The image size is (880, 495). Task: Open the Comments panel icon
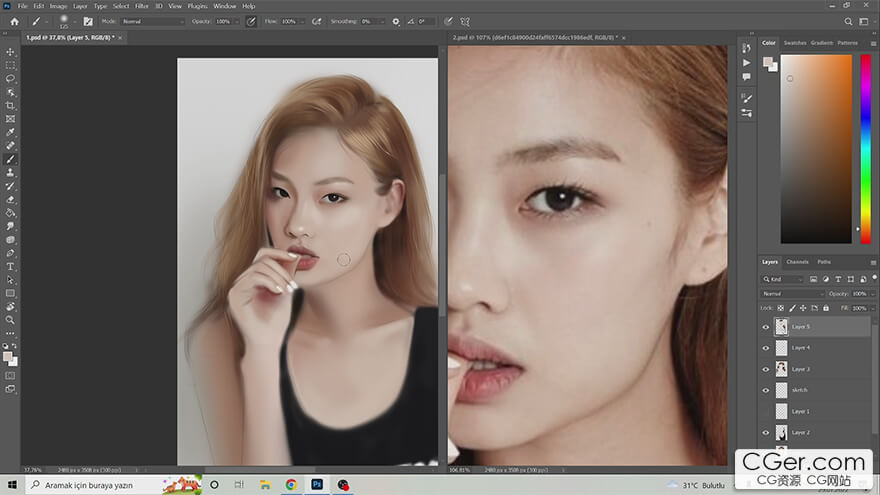point(746,77)
